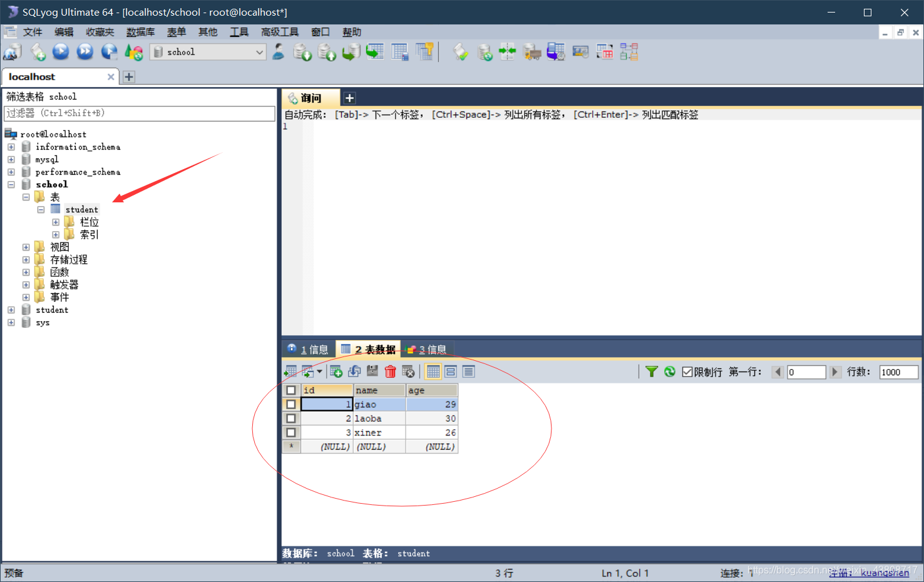Click the previous page arrow by 第一行

pyautogui.click(x=778, y=372)
